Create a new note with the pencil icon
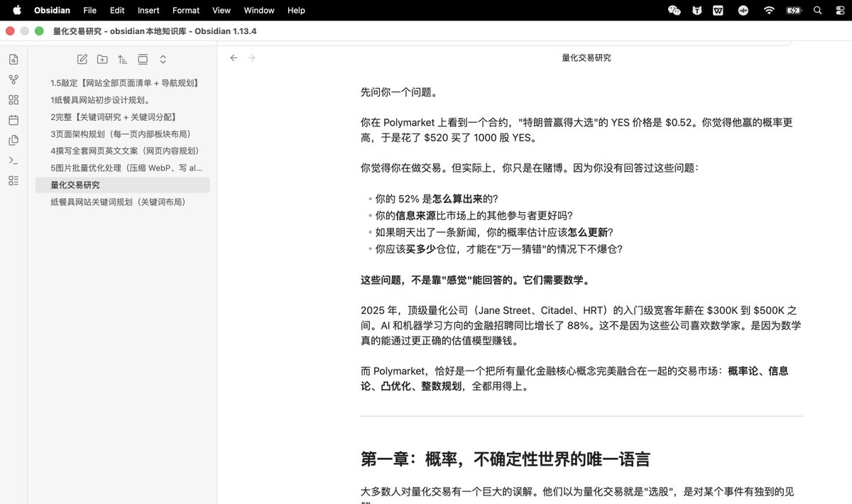Image resolution: width=852 pixels, height=504 pixels. click(82, 60)
